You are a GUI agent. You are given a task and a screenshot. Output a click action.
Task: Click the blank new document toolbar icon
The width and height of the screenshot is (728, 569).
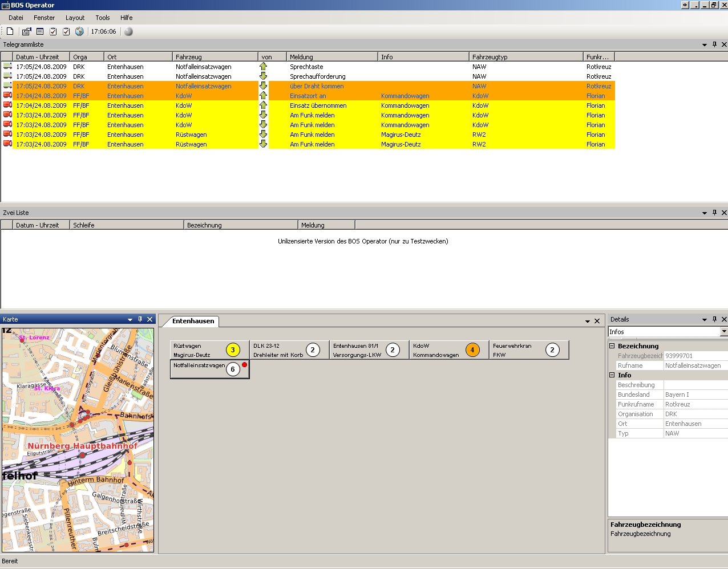coord(10,31)
